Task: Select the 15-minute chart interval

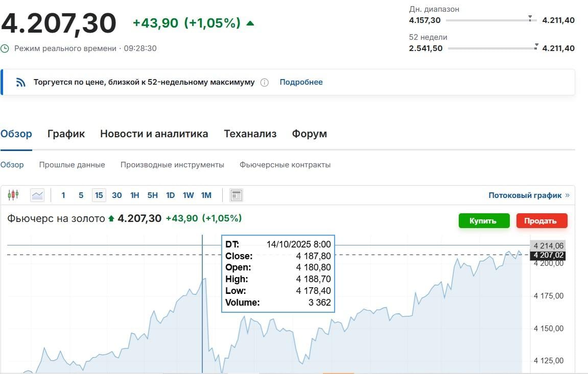Action: click(x=99, y=195)
